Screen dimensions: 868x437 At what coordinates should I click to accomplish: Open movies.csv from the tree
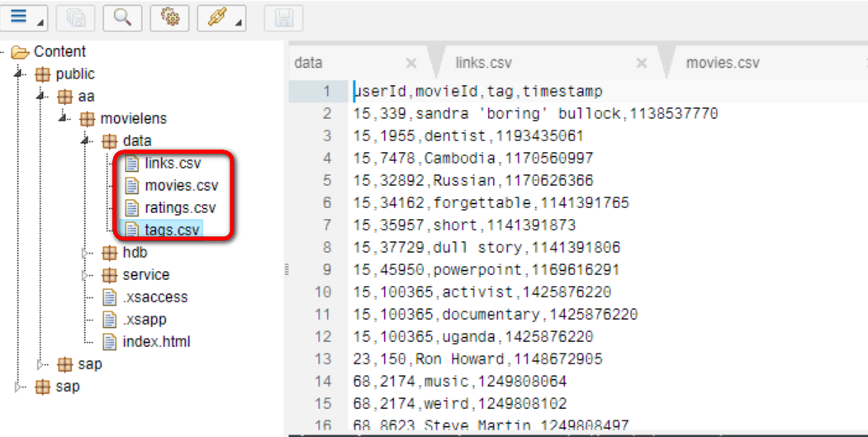[x=182, y=186]
